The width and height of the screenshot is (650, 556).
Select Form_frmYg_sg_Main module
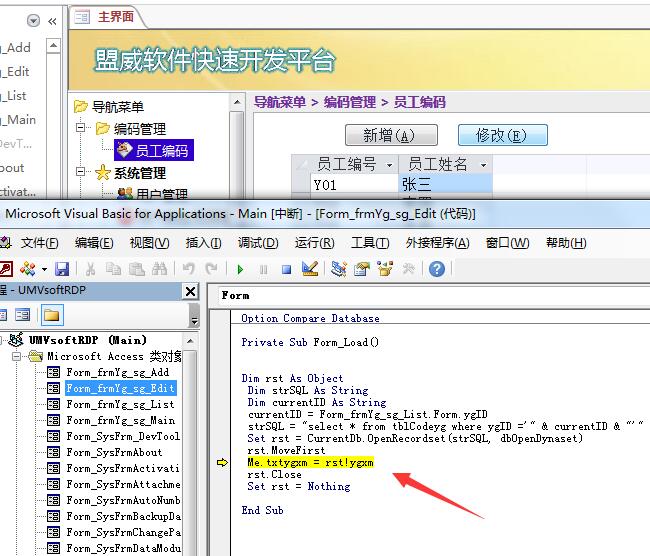121,420
